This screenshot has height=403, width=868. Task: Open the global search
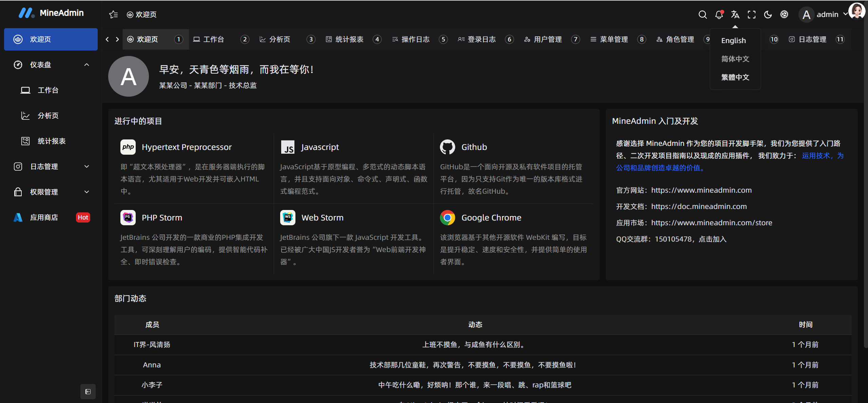(702, 15)
